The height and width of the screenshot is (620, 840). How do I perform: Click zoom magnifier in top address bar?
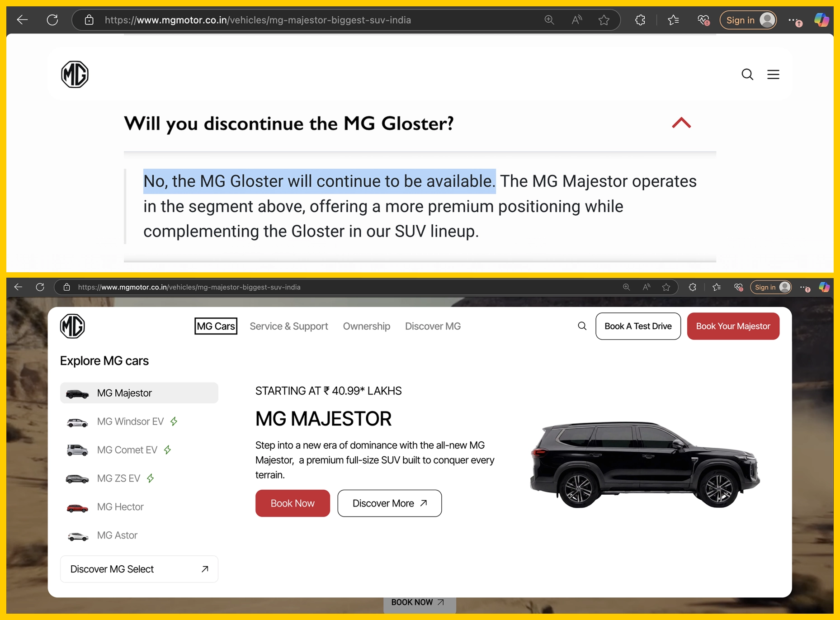tap(549, 20)
